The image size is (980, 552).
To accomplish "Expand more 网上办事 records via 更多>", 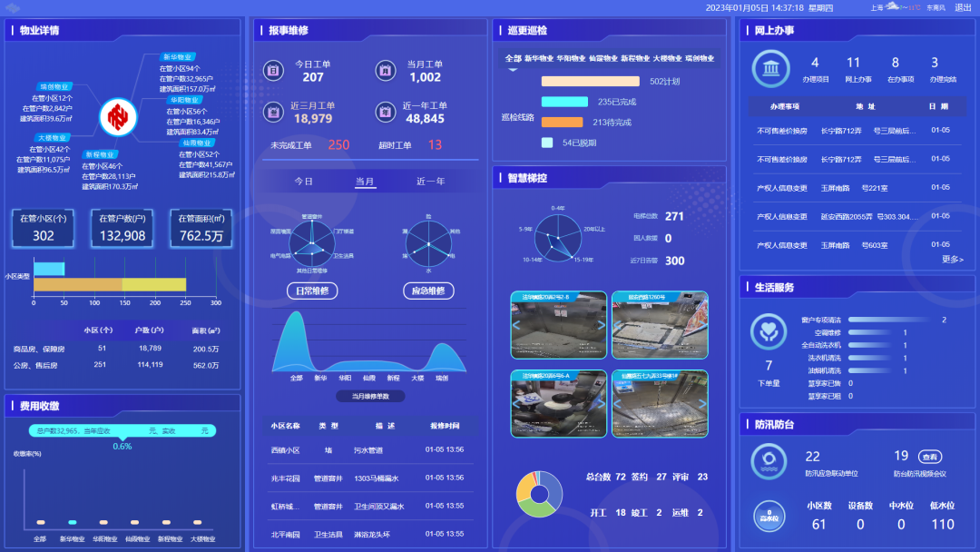I will click(x=952, y=259).
